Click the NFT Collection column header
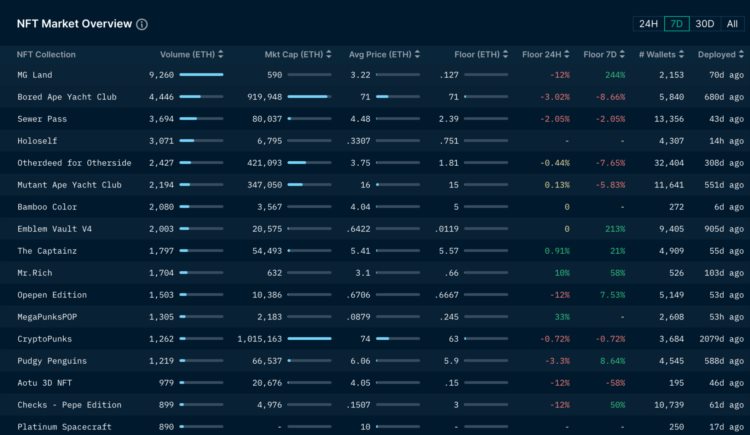 click(x=46, y=54)
